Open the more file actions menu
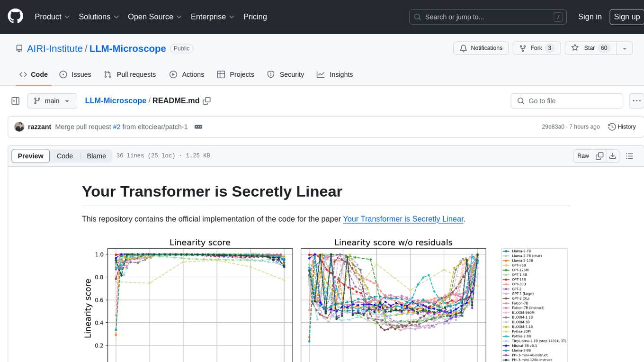 636,101
